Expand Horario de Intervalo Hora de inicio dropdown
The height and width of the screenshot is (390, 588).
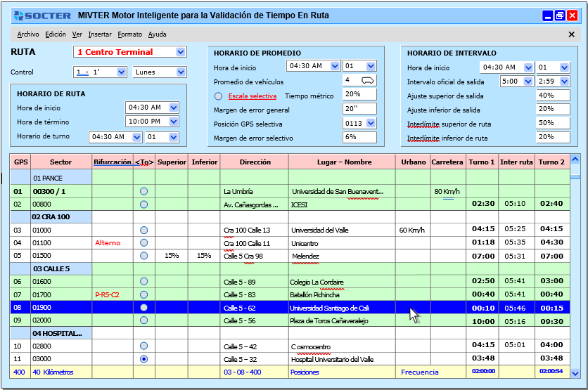click(x=528, y=67)
